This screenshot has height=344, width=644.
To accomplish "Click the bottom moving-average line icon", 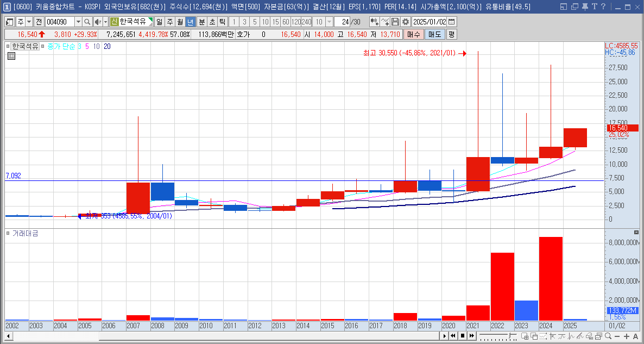I will click(561, 336).
